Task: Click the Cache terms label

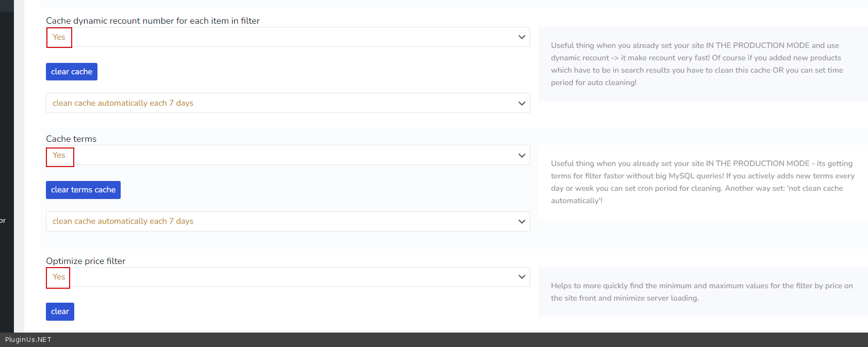Action: click(x=71, y=139)
